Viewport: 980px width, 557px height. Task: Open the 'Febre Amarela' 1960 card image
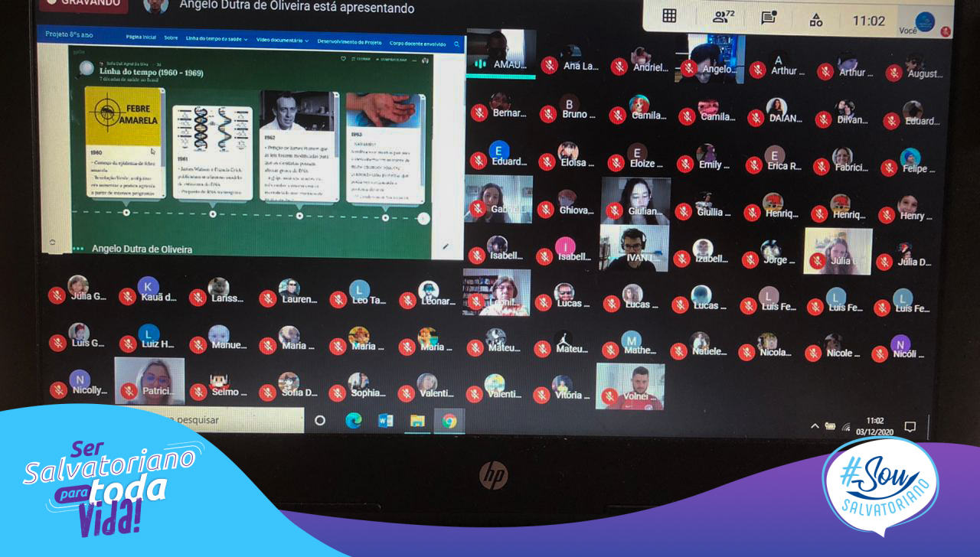pyautogui.click(x=123, y=116)
